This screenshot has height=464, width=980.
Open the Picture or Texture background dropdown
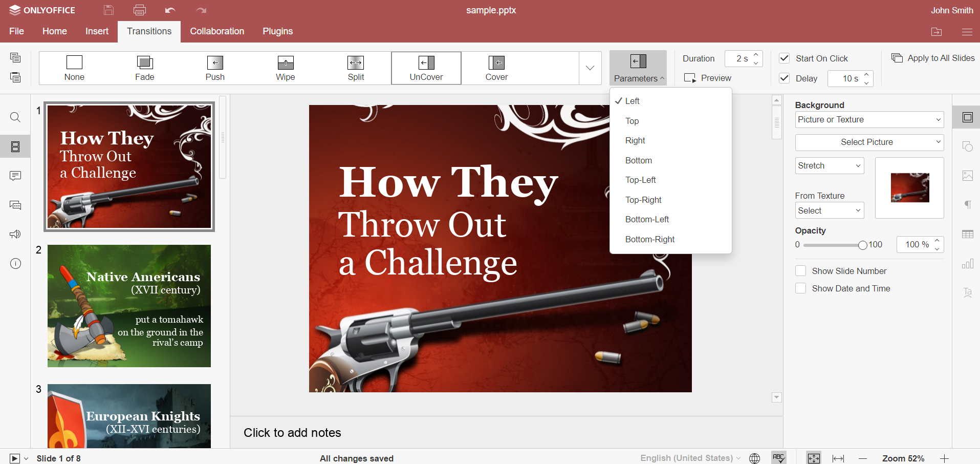pos(869,120)
